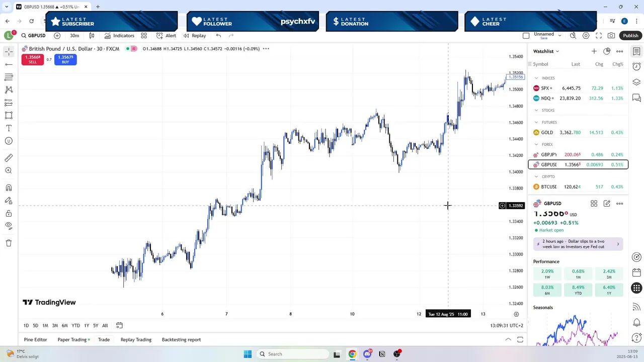This screenshot has height=362, width=644.
Task: Select the ruler Measure tool
Action: click(x=9, y=158)
